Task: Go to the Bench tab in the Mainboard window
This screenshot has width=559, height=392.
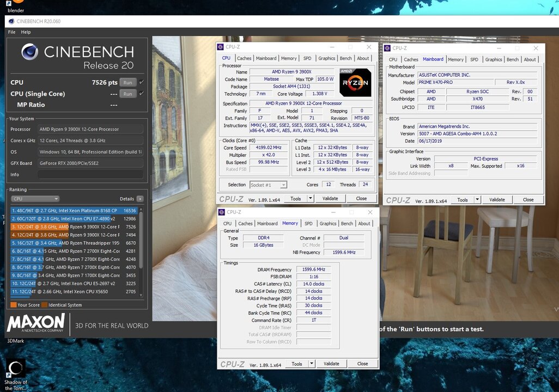Action: coord(513,59)
